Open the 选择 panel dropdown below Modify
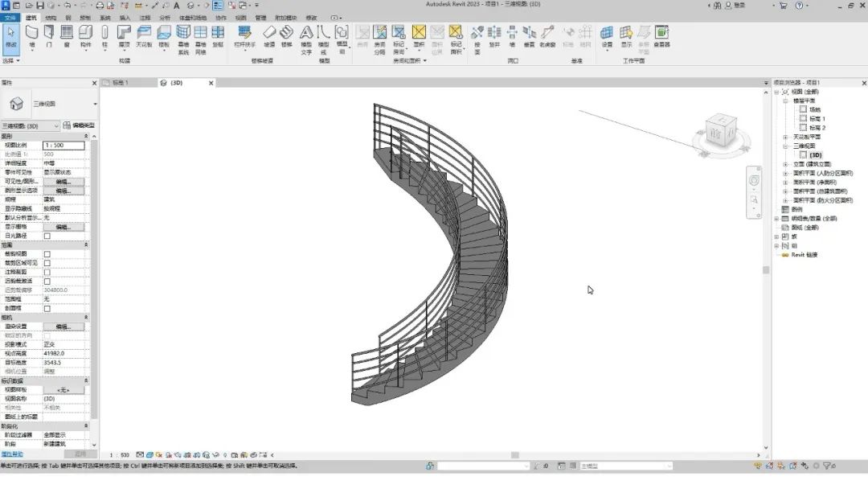Screen dimensions: 868x489 11,60
